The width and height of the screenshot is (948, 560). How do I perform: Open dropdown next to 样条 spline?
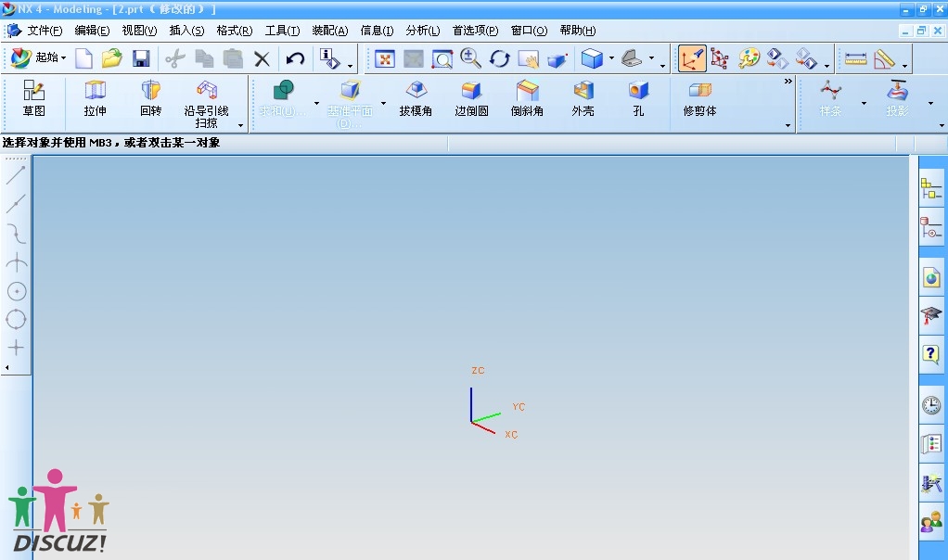864,103
